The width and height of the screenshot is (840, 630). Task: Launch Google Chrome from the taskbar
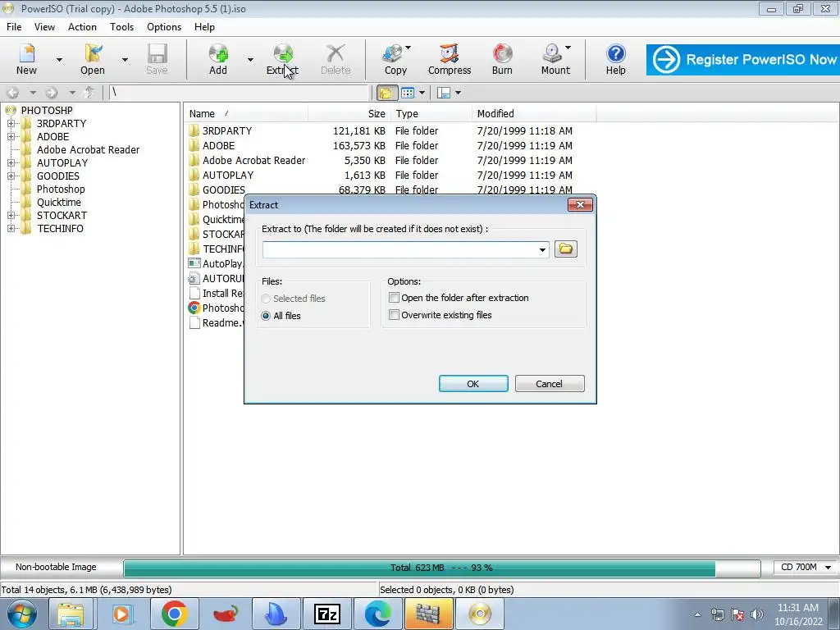[x=174, y=614]
